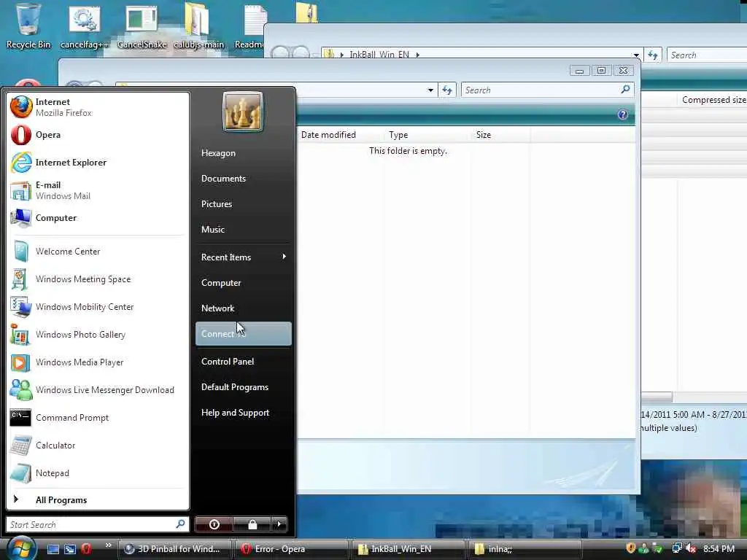The width and height of the screenshot is (747, 560).
Task: Open InkBall_Win_EN window address dropdown
Action: [636, 55]
